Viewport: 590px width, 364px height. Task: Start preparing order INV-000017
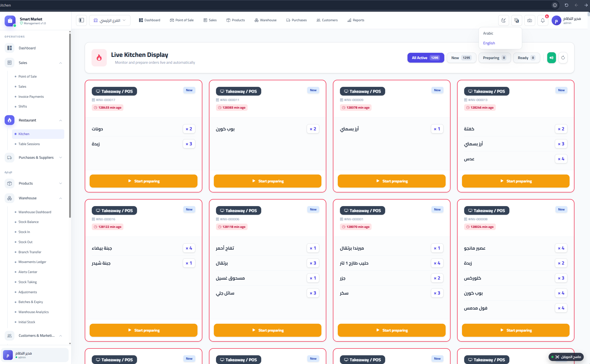click(144, 181)
